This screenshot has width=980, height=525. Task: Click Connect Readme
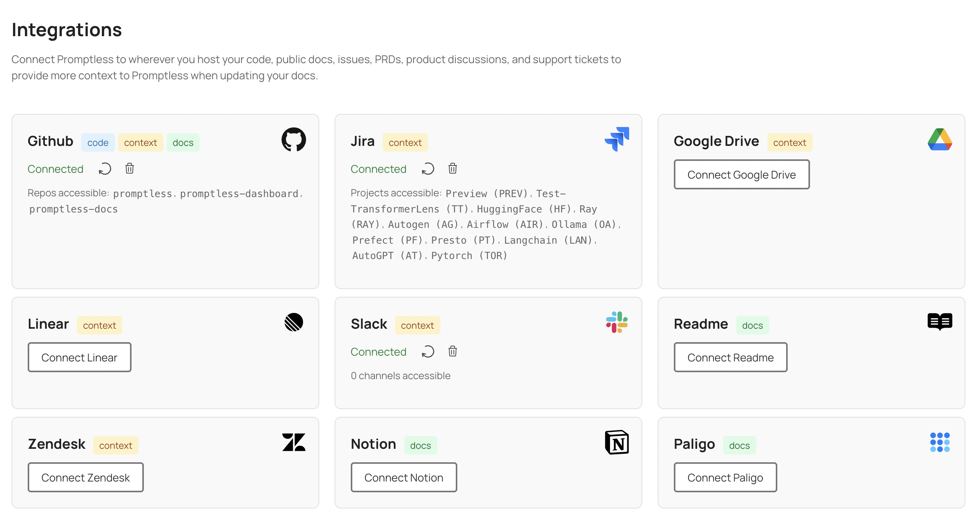click(x=730, y=357)
